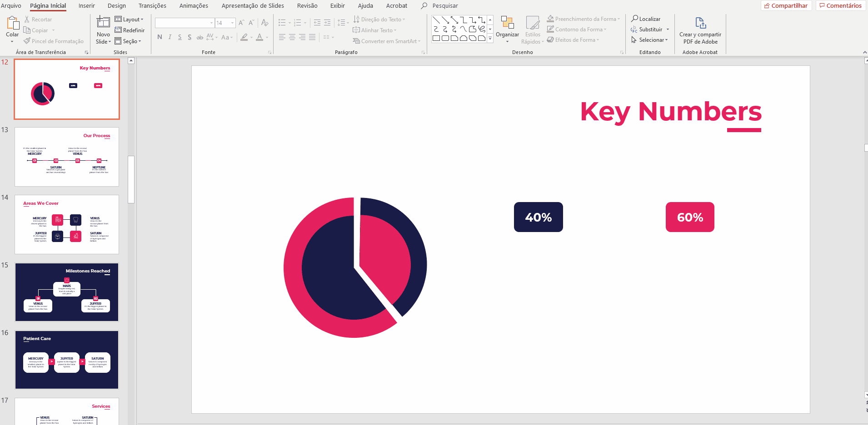The image size is (868, 425).
Task: Decrease list indent level
Action: pos(317,23)
